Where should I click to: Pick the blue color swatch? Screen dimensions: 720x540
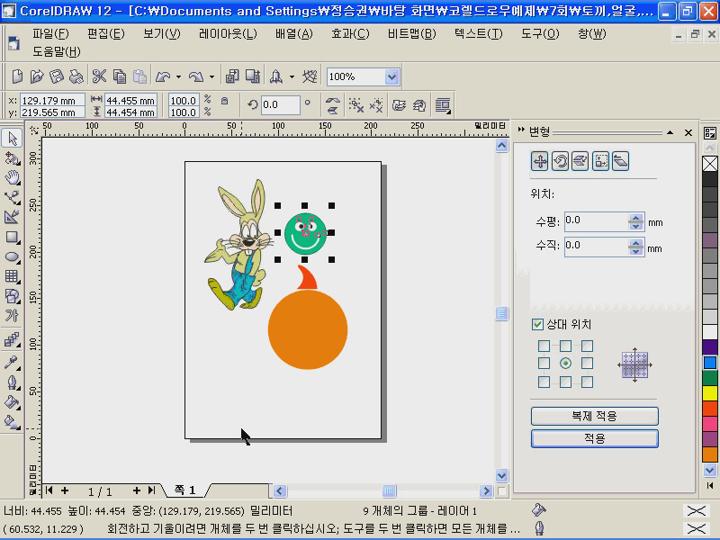(x=710, y=362)
